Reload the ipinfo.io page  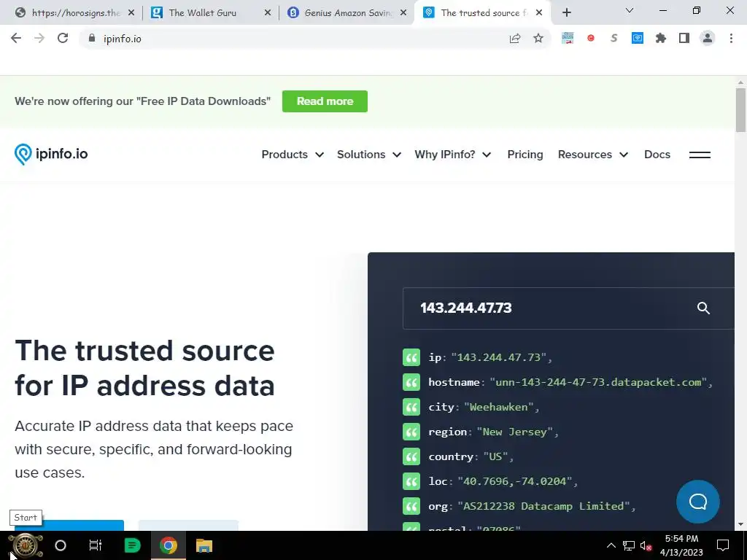pyautogui.click(x=63, y=38)
